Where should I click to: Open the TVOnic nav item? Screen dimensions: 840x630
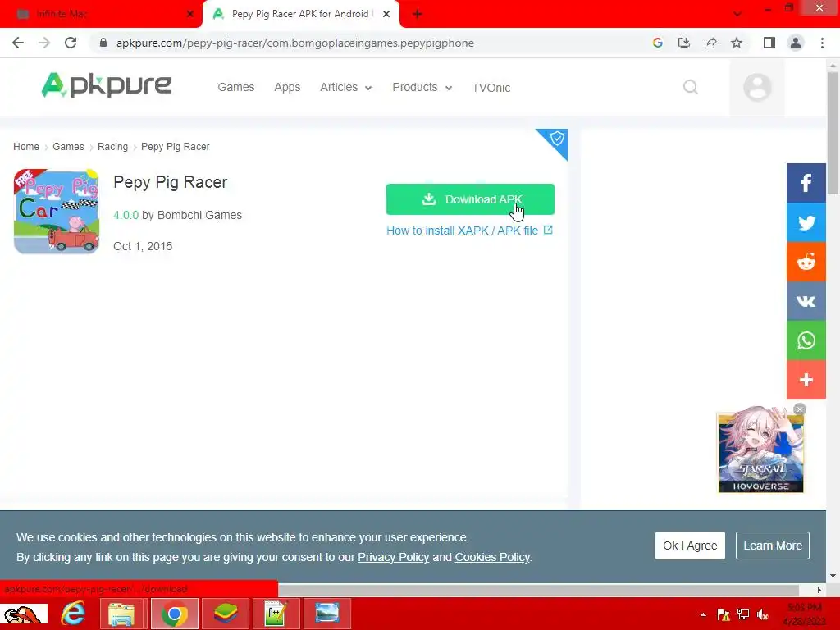(491, 88)
